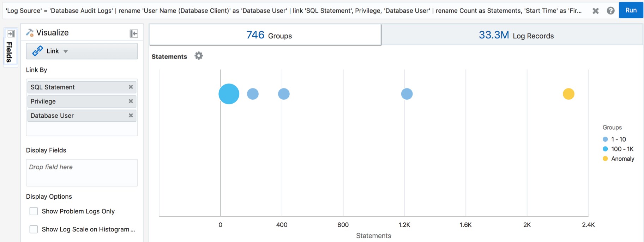The width and height of the screenshot is (644, 242).
Task: Remove SQL Statement from Link By
Action: tap(131, 87)
